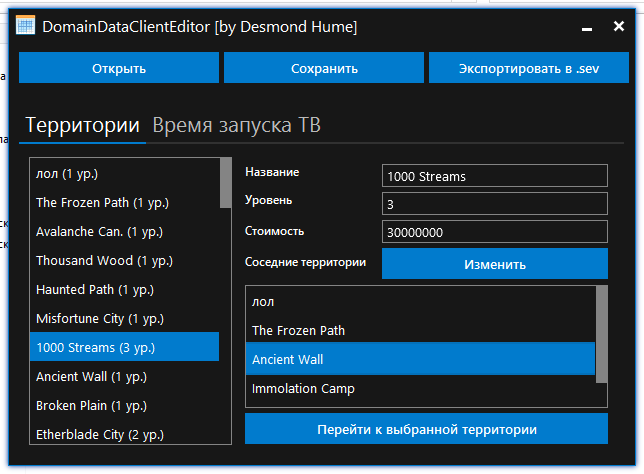Open the Время запуска ТВ tab
644x474 pixels.
[x=236, y=125]
